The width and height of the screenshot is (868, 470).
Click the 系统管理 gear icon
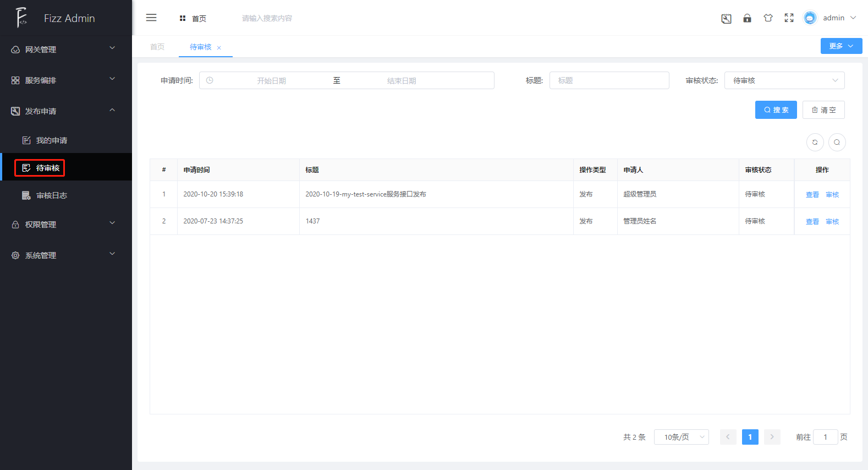[15, 255]
